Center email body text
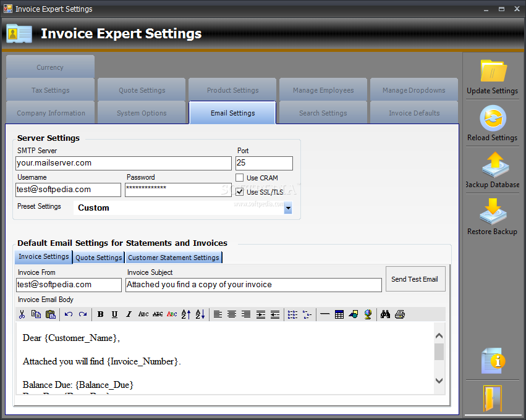Viewport: 526px width, 420px height. (232, 314)
